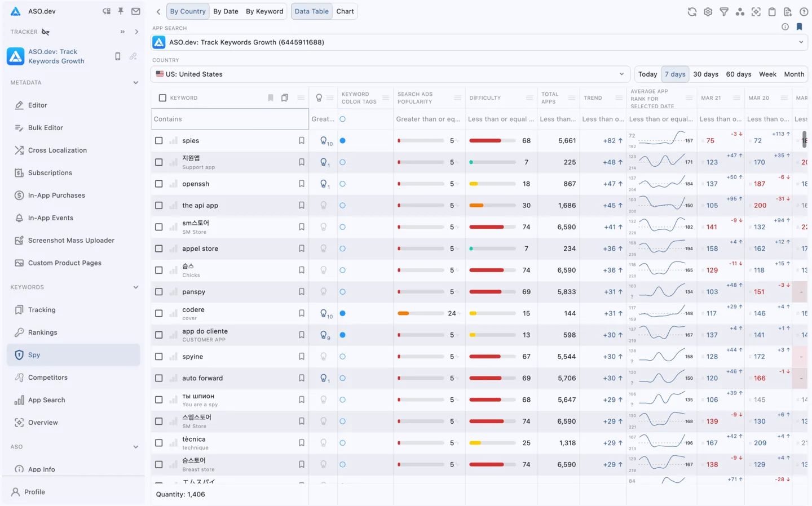
Task: Collapse the Keywords section in the sidebar
Action: click(136, 287)
